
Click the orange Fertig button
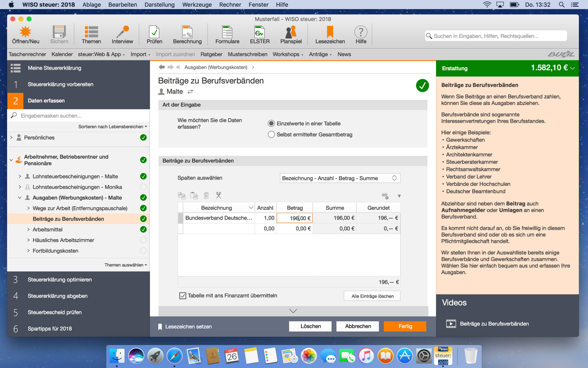click(405, 326)
